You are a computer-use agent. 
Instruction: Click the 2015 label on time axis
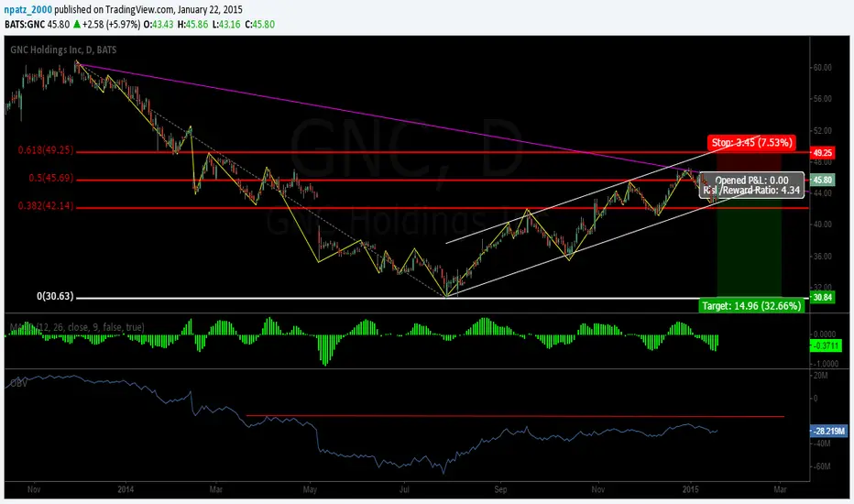[x=690, y=489]
